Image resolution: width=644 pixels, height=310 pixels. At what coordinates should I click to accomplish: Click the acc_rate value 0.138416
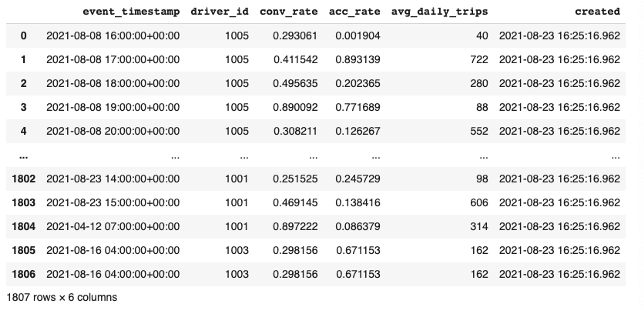point(358,202)
